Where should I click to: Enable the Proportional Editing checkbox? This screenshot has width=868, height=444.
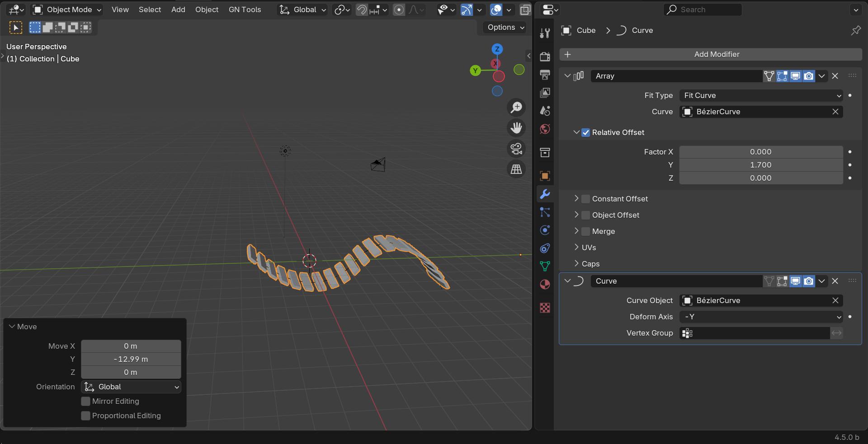(85, 416)
